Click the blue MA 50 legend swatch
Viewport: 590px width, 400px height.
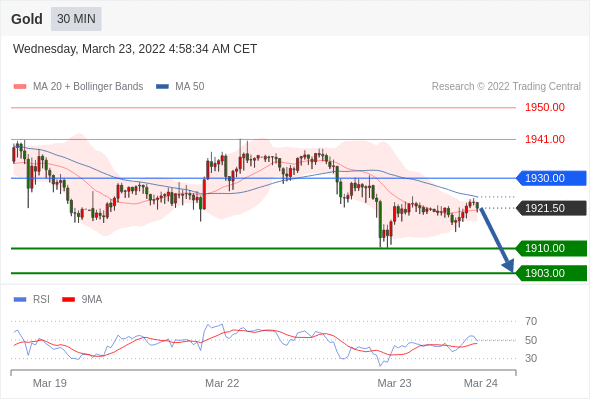[162, 87]
